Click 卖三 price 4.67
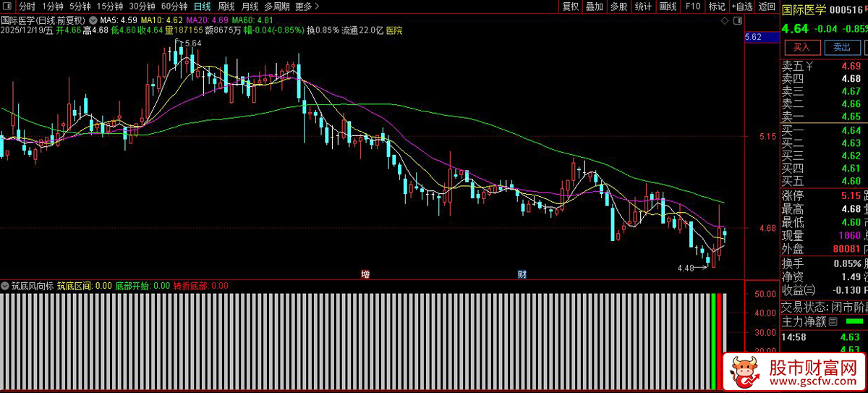This screenshot has width=868, height=393. (x=851, y=91)
